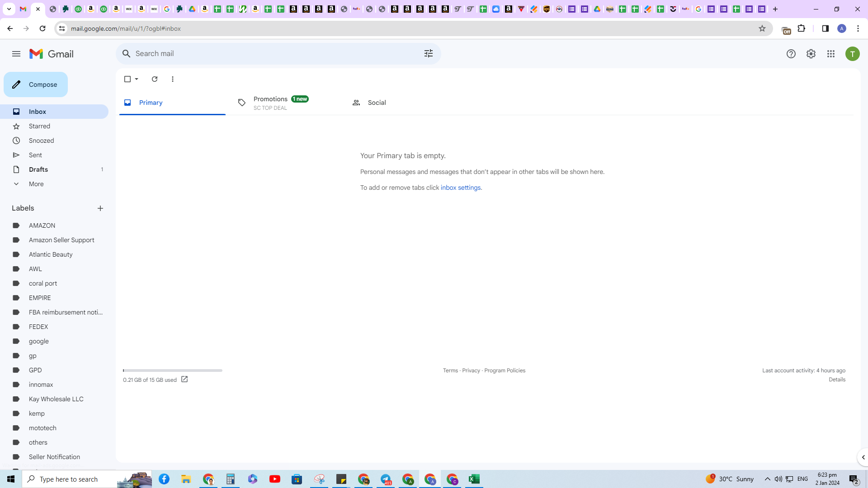
Task: Open the Atlantic Beauty label
Action: point(54,254)
